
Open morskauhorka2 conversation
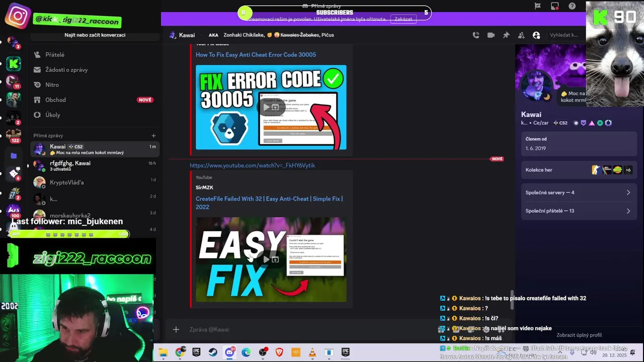pos(95,215)
